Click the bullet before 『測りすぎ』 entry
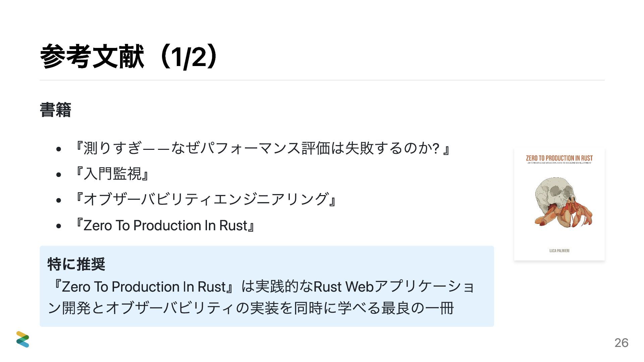Viewport: 644px width, 362px height. click(x=59, y=149)
